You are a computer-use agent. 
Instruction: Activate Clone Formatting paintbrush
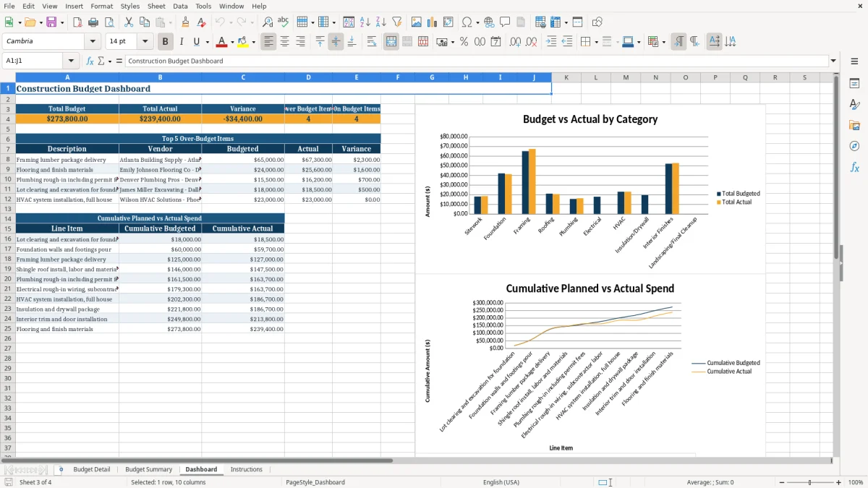[x=185, y=22]
